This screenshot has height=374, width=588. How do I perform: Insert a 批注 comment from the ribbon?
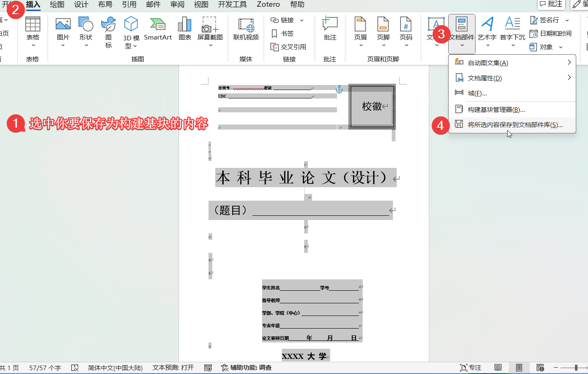click(330, 25)
